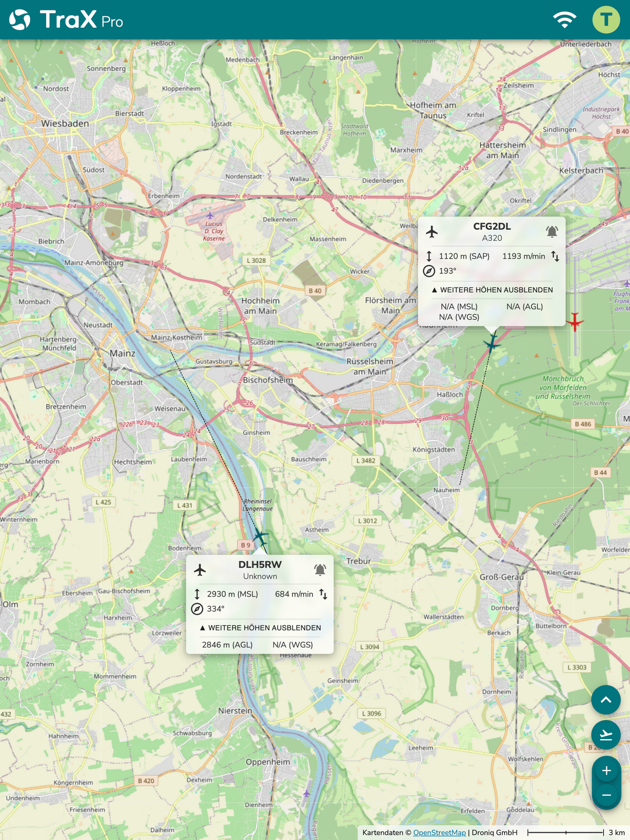Open the OpenStreetMap attribution link
Screen dimensions: 630x840
click(x=439, y=833)
